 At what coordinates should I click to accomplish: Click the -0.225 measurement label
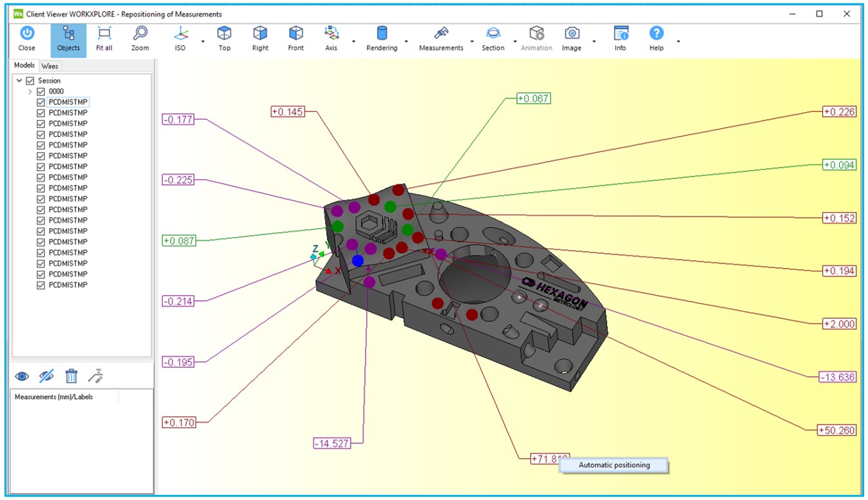[178, 180]
